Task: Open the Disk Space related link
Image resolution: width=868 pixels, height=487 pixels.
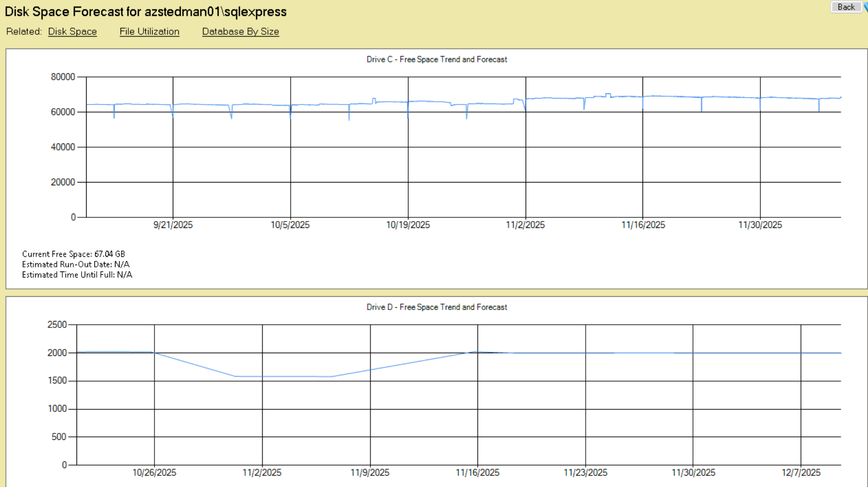Action: tap(72, 32)
